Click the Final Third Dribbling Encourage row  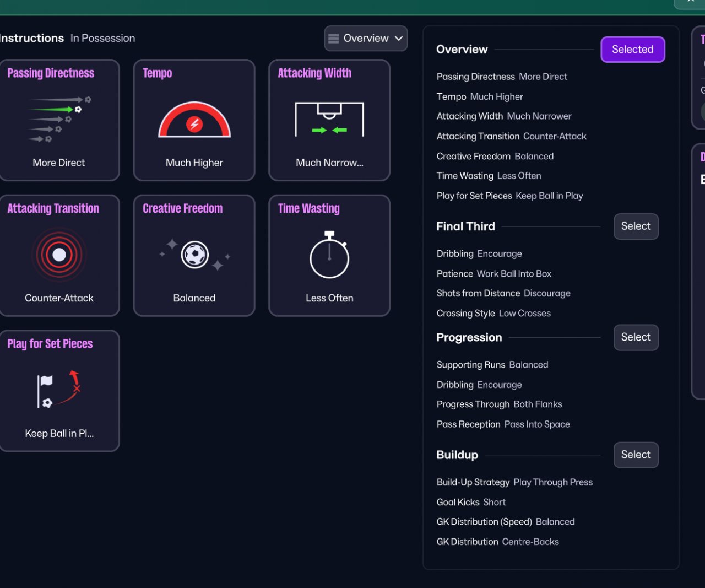tap(479, 253)
